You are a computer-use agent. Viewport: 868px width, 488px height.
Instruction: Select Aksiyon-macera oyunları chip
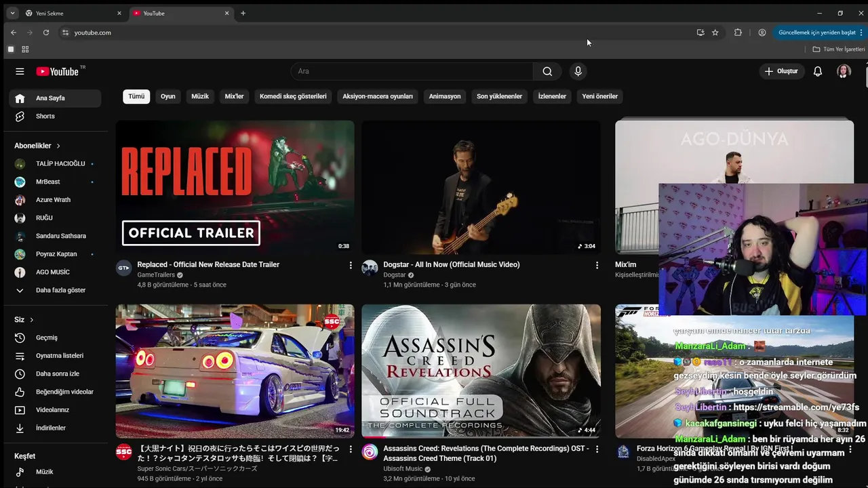click(378, 96)
